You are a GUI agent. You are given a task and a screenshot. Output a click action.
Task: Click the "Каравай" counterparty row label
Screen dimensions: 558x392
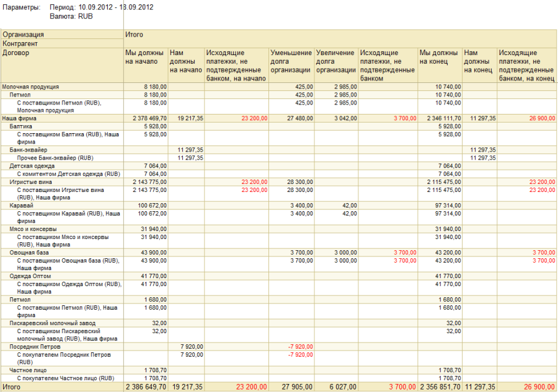21,206
